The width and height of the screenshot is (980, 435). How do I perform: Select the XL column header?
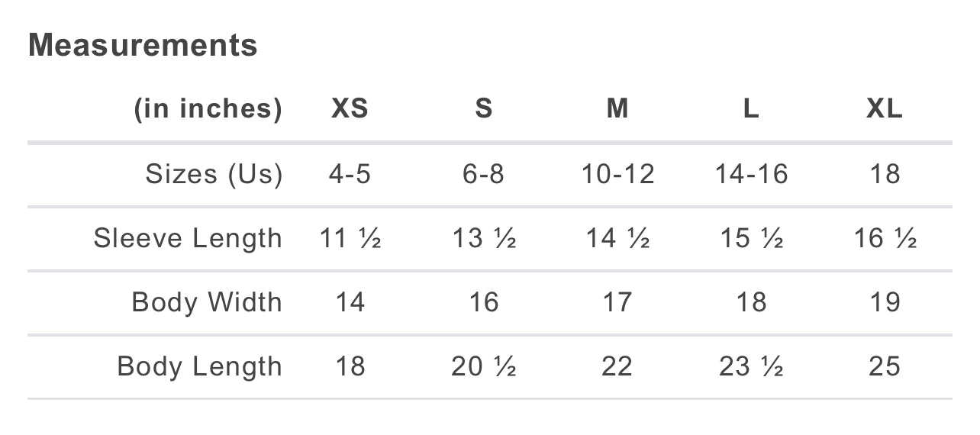coord(885,109)
